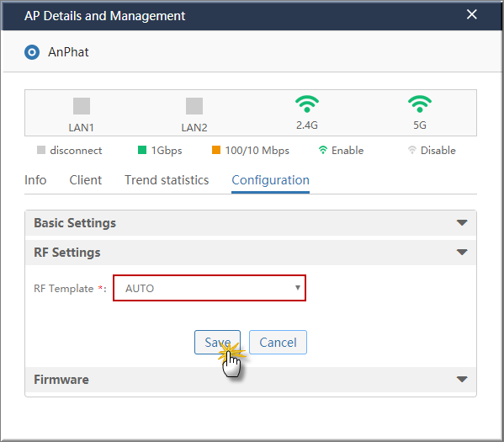Image resolution: width=504 pixels, height=442 pixels.
Task: Click the LAN1 port status icon
Action: tap(82, 106)
